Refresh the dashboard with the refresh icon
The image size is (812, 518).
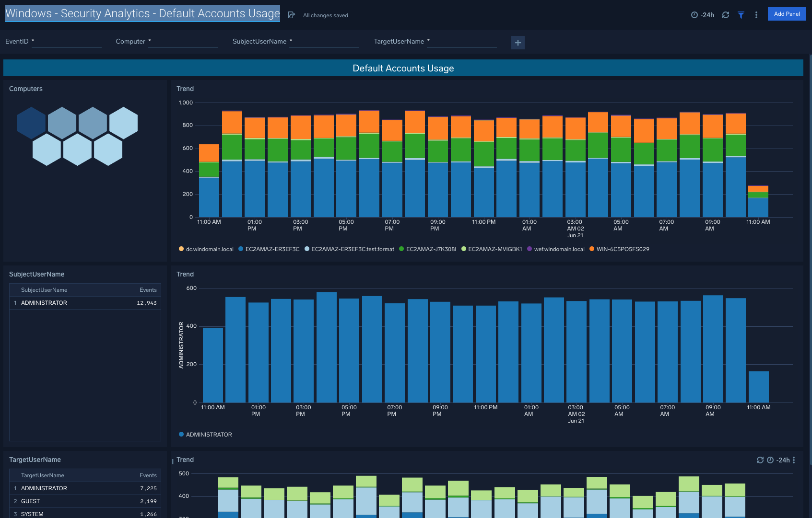tap(726, 15)
